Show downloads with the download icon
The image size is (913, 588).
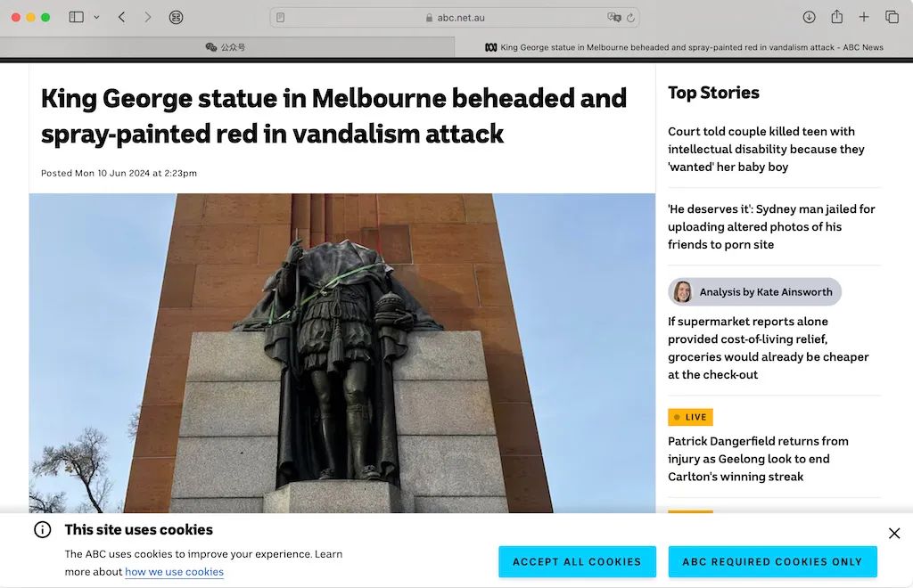coord(809,17)
